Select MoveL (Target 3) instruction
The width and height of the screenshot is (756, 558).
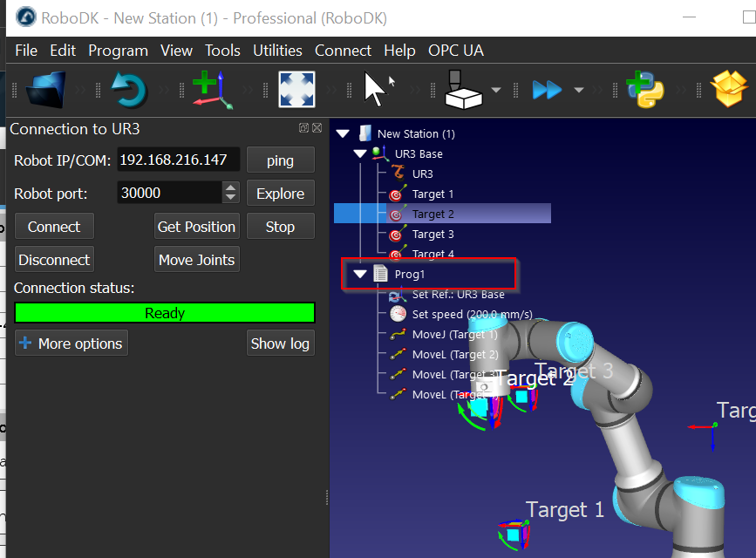455,374
